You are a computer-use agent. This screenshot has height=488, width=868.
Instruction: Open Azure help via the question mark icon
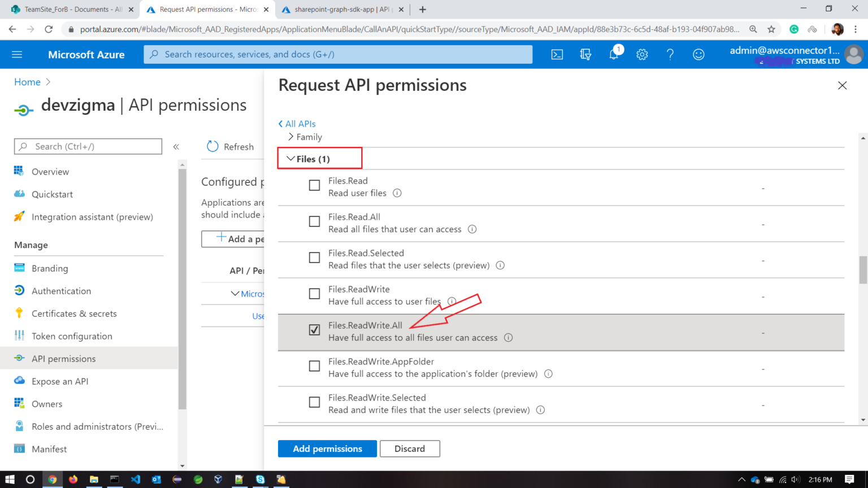[x=670, y=54]
